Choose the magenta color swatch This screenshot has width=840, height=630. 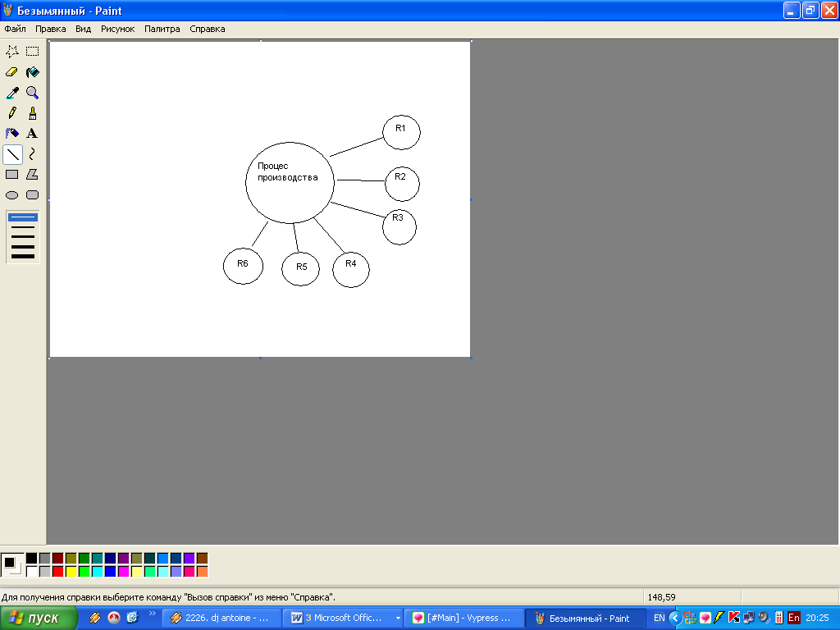(x=123, y=572)
